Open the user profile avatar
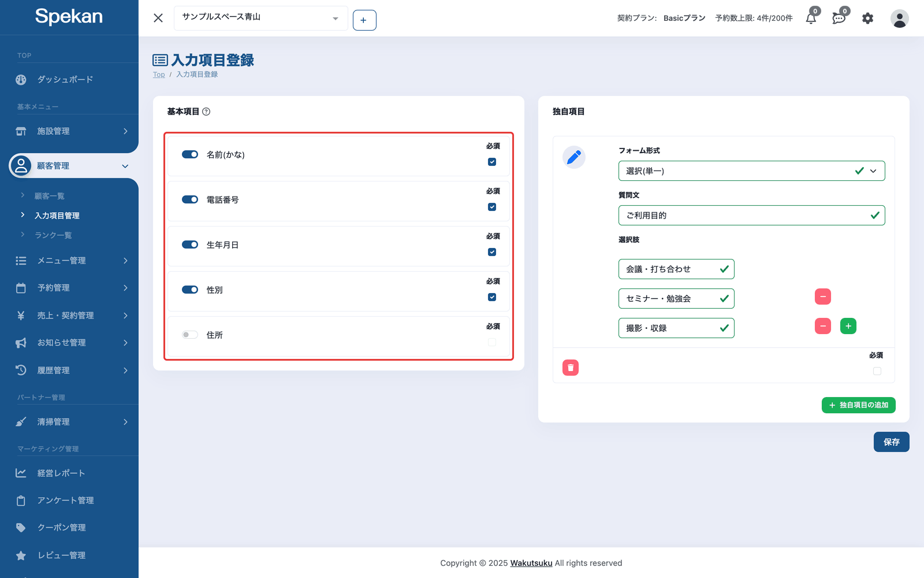Screen dimensions: 924x578 pyautogui.click(x=899, y=18)
